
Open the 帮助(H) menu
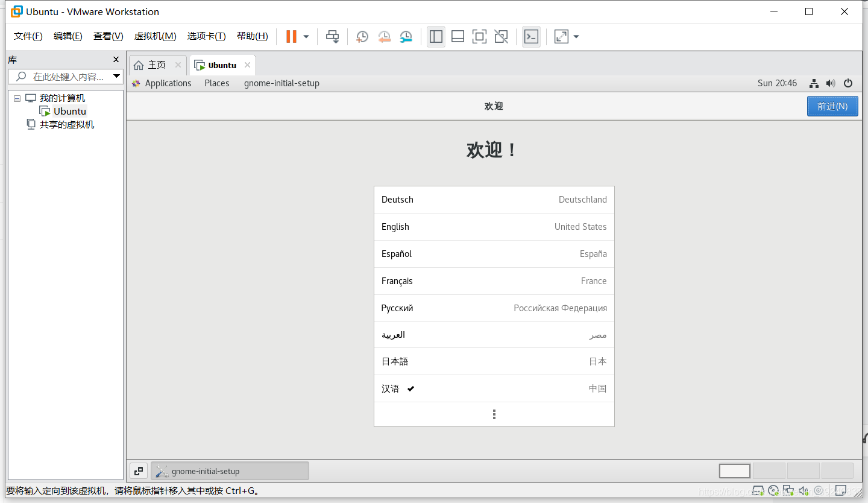[253, 36]
